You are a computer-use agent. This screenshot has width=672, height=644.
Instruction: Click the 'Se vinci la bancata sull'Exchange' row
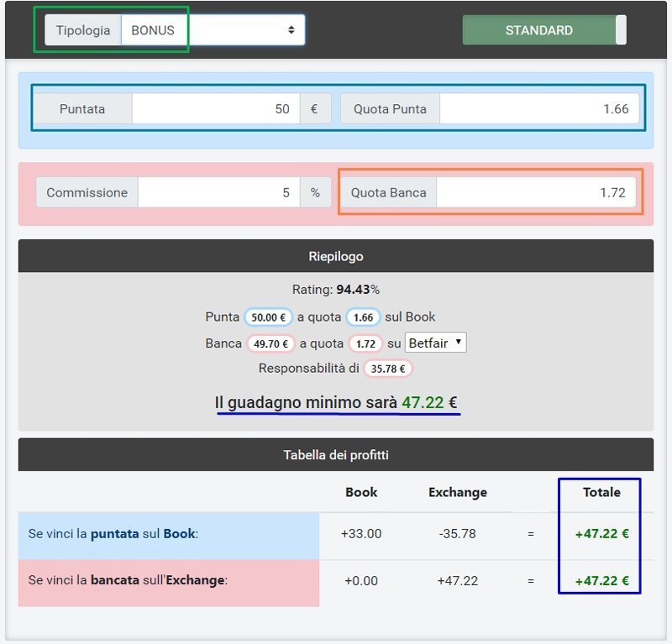point(169,580)
